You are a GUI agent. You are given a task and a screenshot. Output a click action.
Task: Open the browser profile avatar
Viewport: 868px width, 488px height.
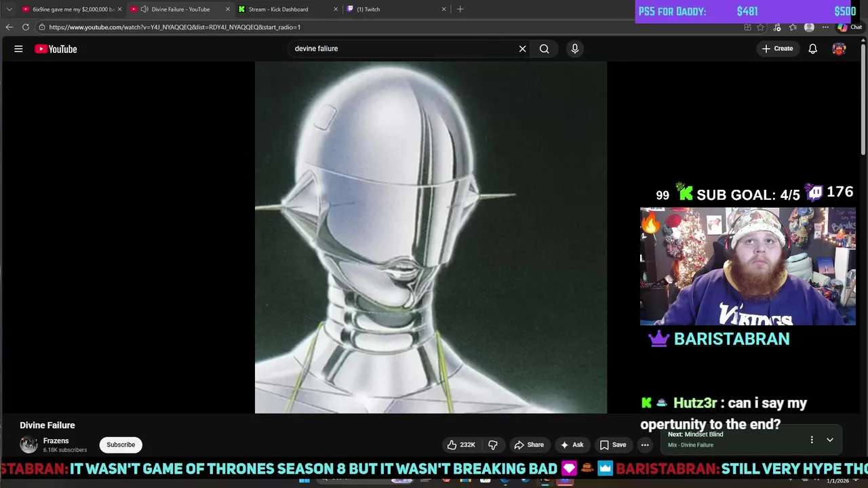click(809, 27)
